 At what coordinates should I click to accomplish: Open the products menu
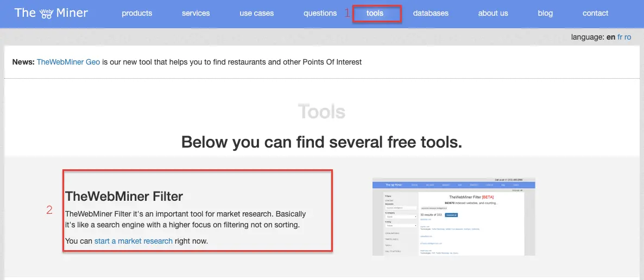pyautogui.click(x=137, y=13)
